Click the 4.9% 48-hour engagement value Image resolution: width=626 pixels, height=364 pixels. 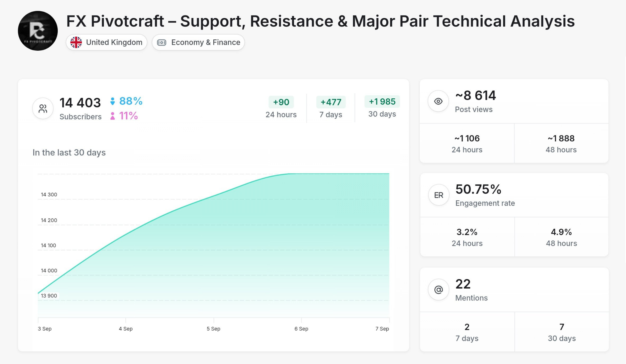coord(562,232)
